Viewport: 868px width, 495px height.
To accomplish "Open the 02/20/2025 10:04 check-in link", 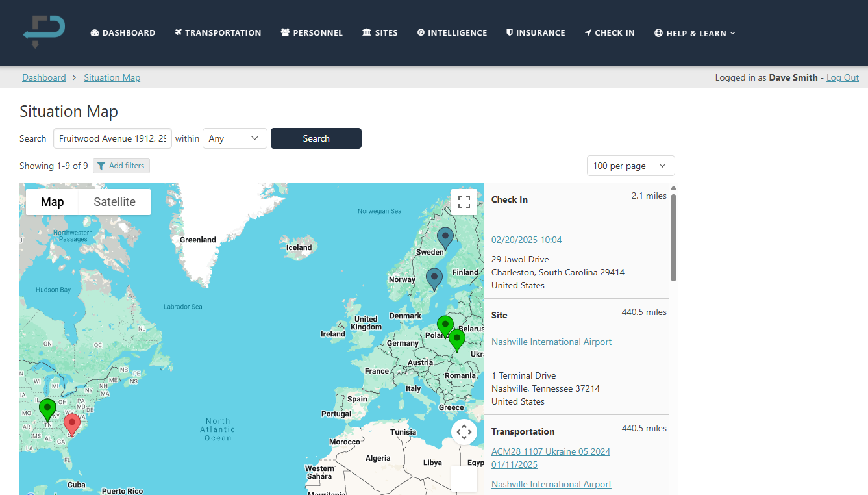I will 527,240.
